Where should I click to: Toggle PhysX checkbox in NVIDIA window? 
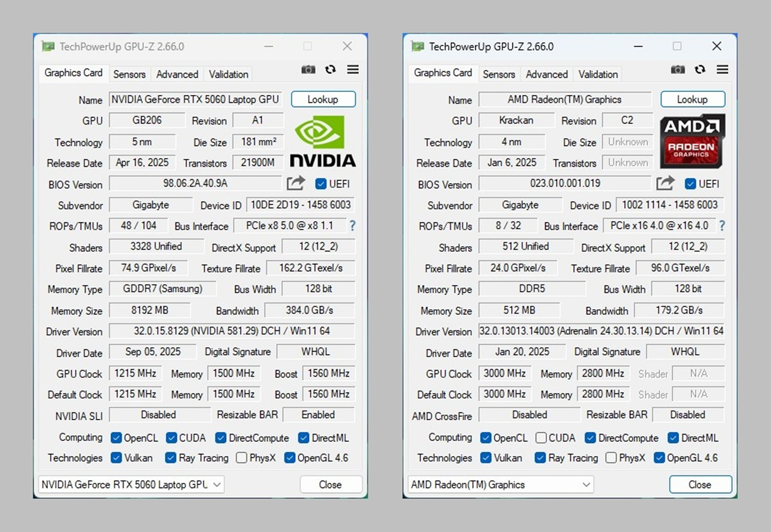tap(241, 458)
